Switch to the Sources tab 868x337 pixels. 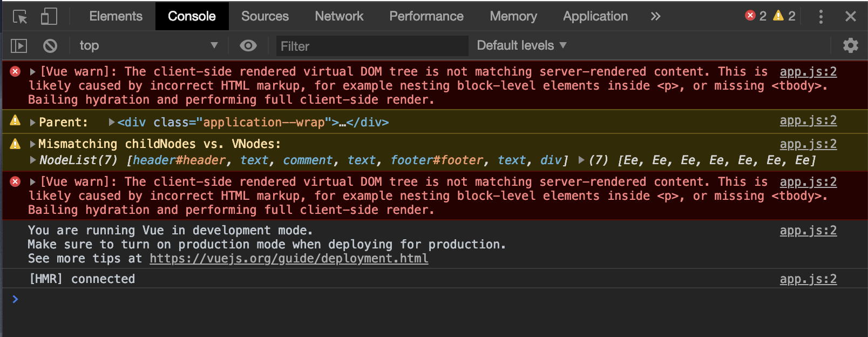(265, 16)
